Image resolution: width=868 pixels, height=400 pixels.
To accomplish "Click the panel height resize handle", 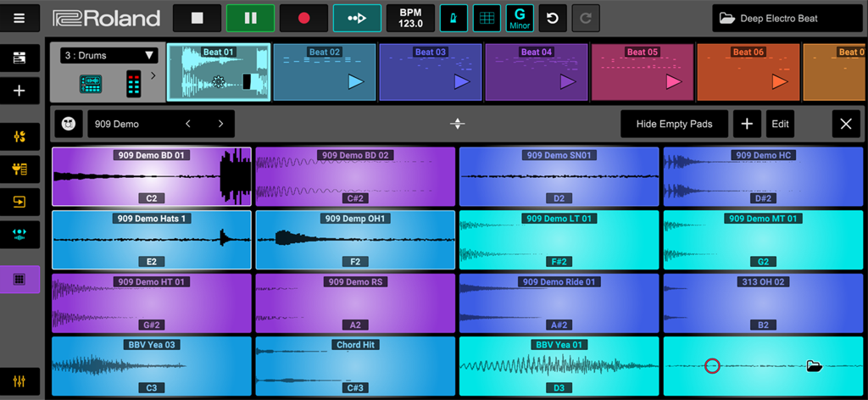I will click(x=457, y=124).
